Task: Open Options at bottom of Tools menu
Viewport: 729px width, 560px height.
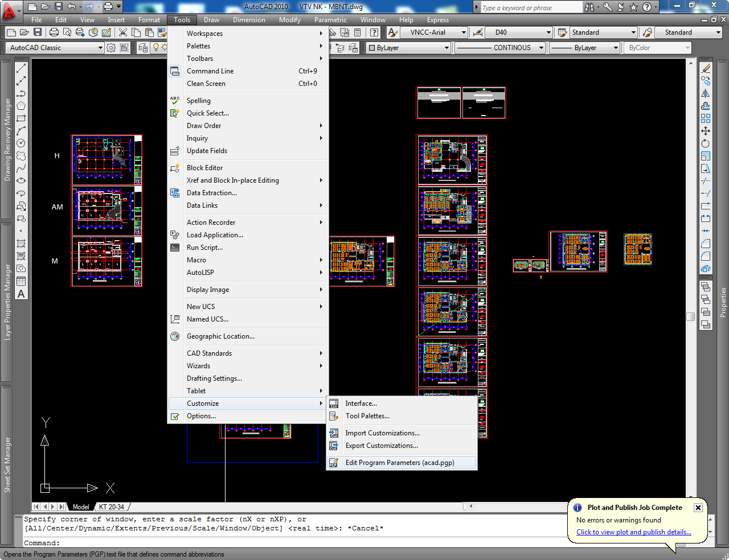Action: tap(248, 416)
